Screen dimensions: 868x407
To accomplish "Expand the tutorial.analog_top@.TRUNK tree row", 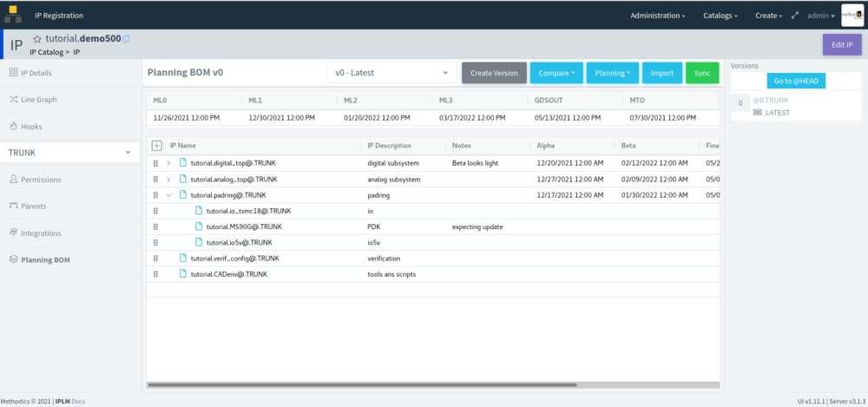I will (x=169, y=179).
